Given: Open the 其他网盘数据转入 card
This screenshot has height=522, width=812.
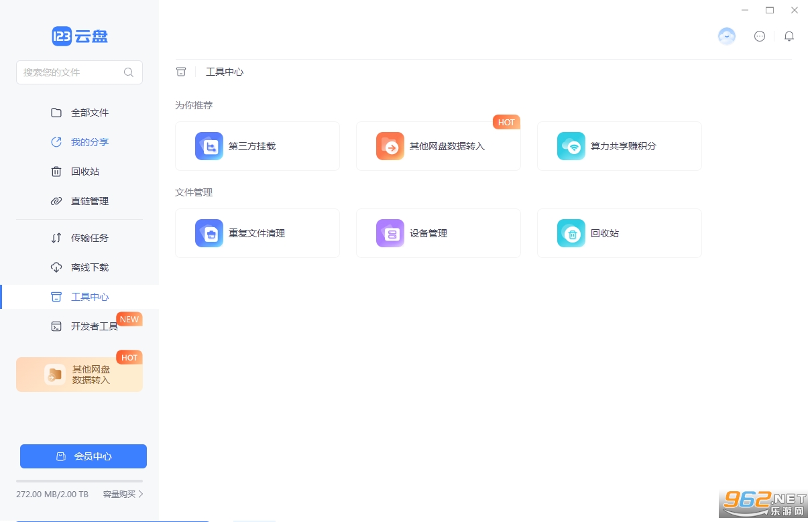Looking at the screenshot, I should point(439,146).
